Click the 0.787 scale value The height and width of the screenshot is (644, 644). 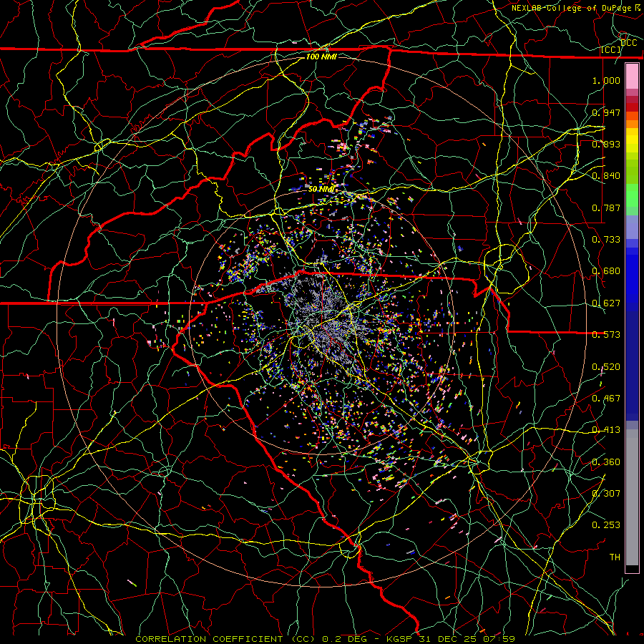(606, 208)
